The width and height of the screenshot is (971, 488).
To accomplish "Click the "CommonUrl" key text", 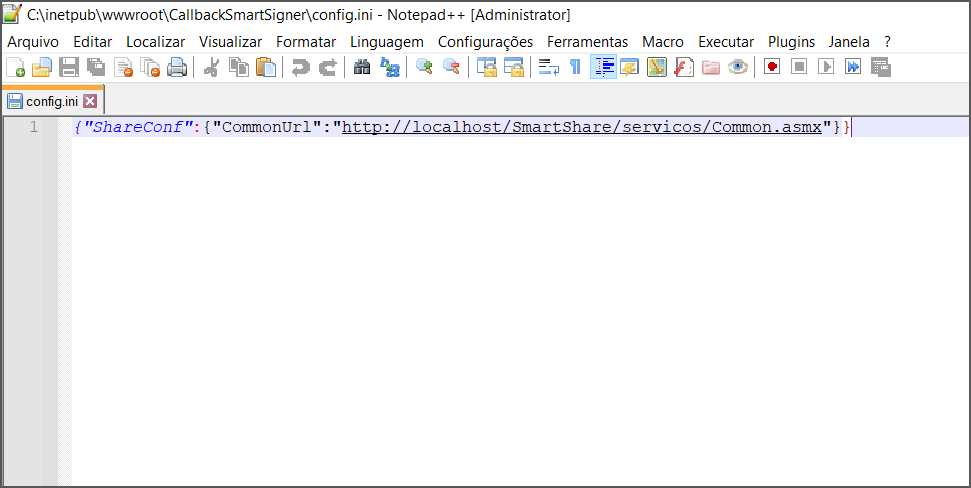I will click(266, 127).
